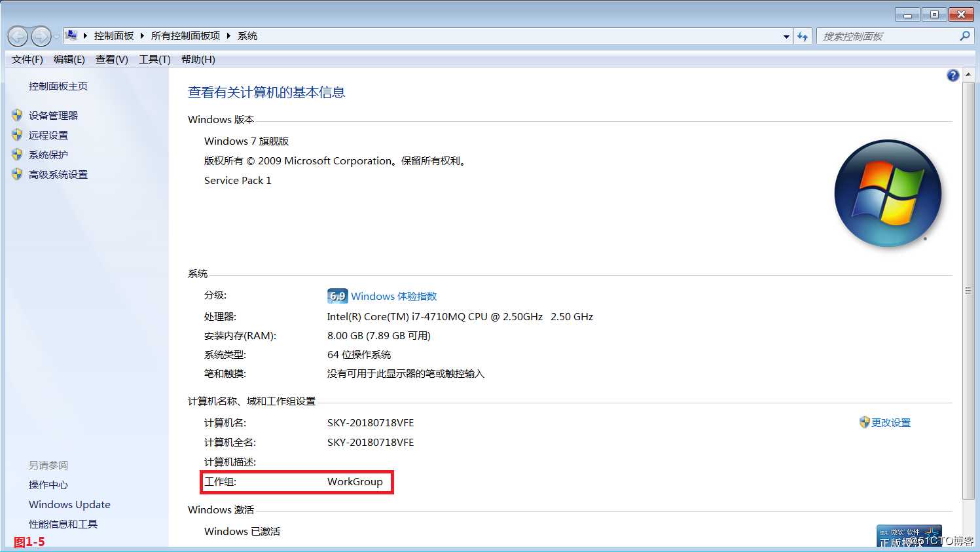
Task: Open 操作中心 under 另请参阅
Action: (48, 485)
